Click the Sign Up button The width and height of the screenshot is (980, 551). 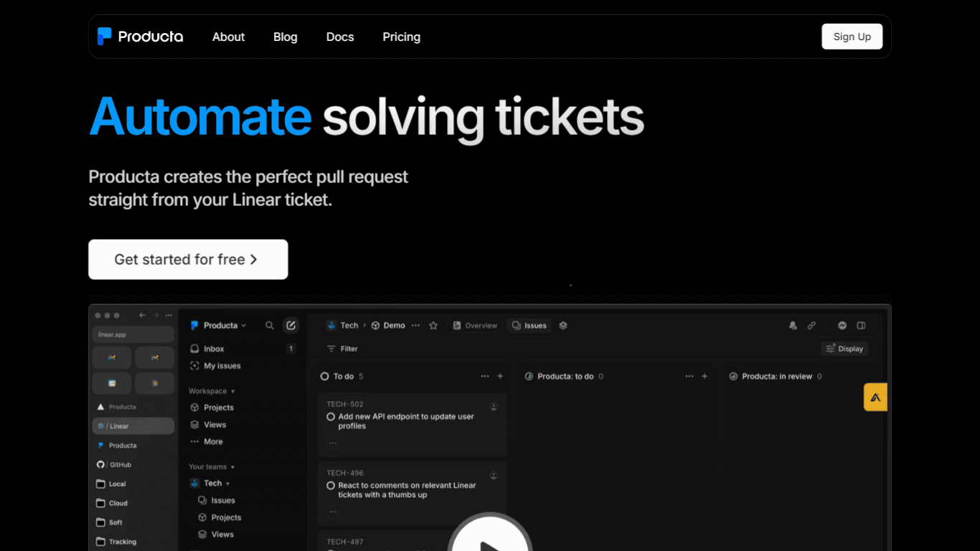(852, 37)
